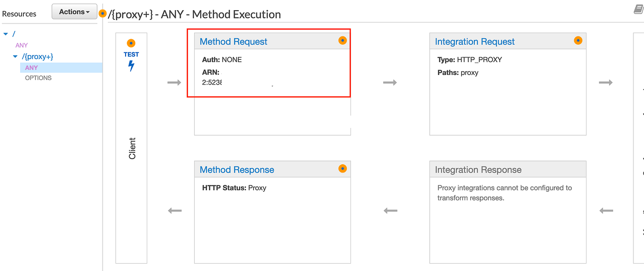Screen dimensions: 644x271
Task: Collapse the /{proxy+} resource node
Action: click(16, 57)
